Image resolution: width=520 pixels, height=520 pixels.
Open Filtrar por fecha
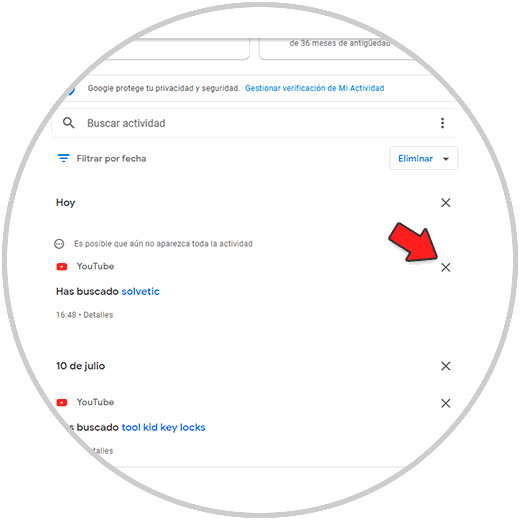111,158
